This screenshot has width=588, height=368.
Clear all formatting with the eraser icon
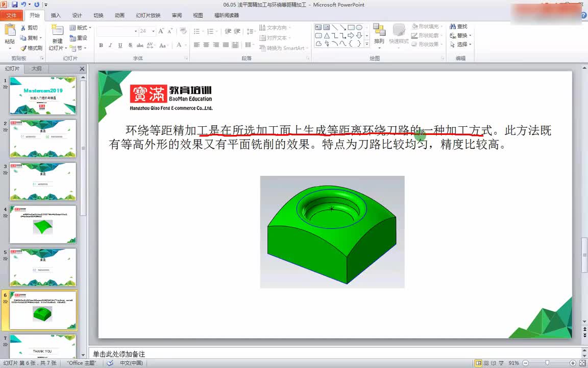pyautogui.click(x=183, y=31)
